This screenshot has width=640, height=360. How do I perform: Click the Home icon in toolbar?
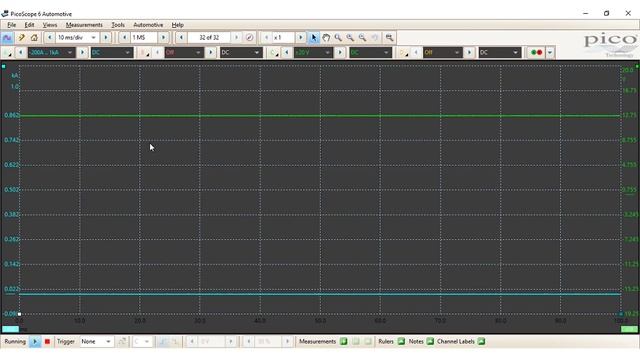click(34, 38)
